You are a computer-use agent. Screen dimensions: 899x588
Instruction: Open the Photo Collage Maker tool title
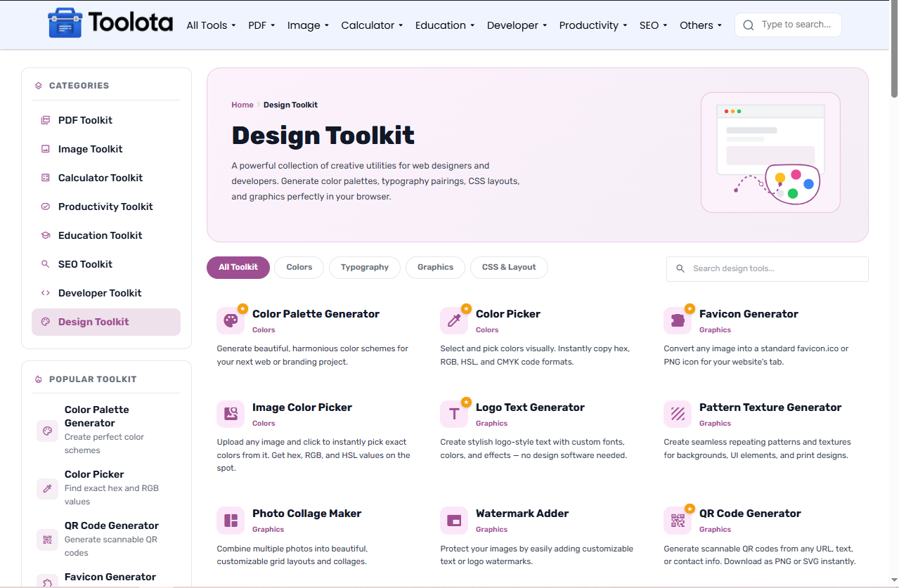[x=306, y=514]
